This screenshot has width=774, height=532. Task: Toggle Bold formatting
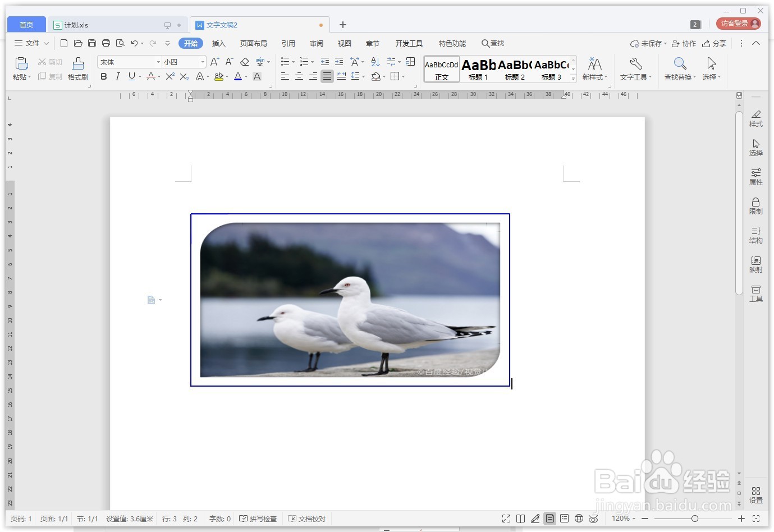coord(103,76)
